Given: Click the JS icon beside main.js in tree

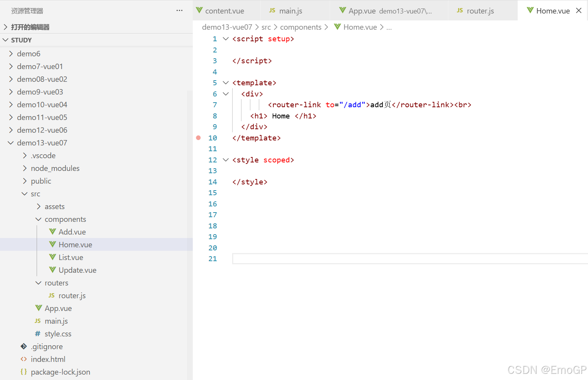Looking at the screenshot, I should pyautogui.click(x=37, y=321).
